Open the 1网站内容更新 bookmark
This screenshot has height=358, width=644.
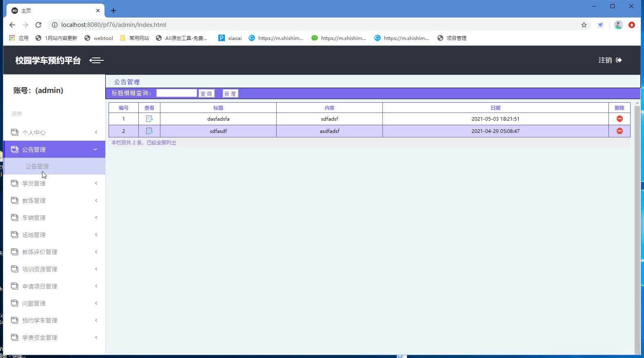pos(56,38)
